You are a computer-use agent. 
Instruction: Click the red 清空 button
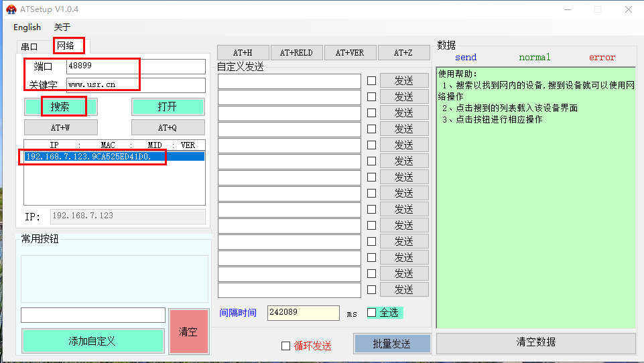[x=188, y=332]
